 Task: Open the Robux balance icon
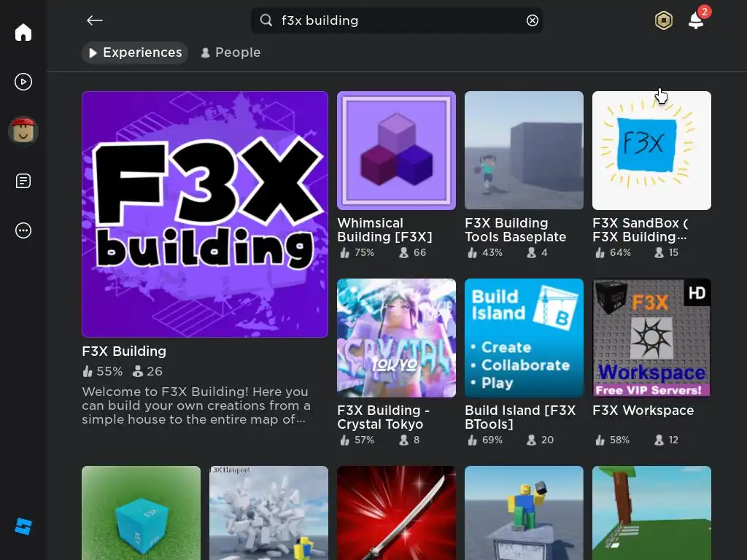[x=663, y=20]
